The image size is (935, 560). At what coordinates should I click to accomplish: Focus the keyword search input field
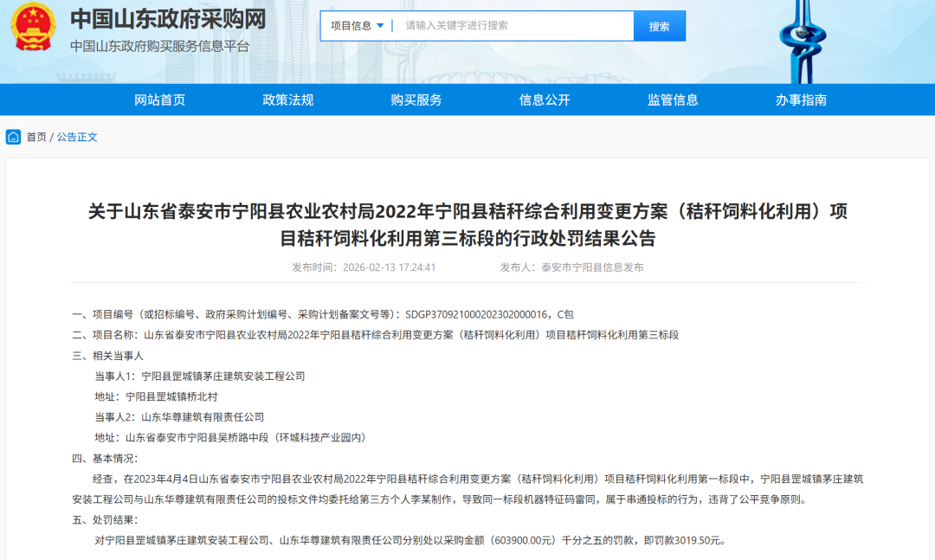[x=515, y=26]
